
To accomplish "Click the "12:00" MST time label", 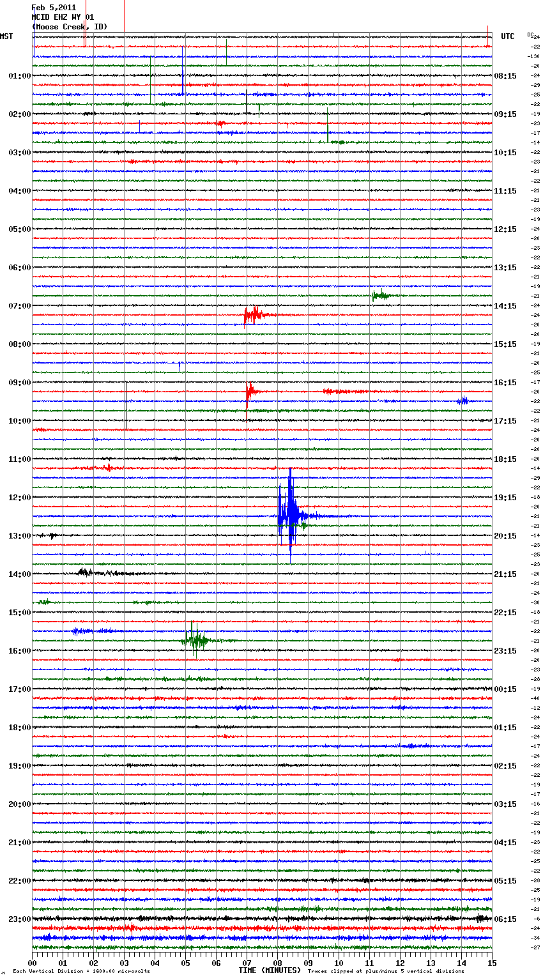I will [x=20, y=498].
